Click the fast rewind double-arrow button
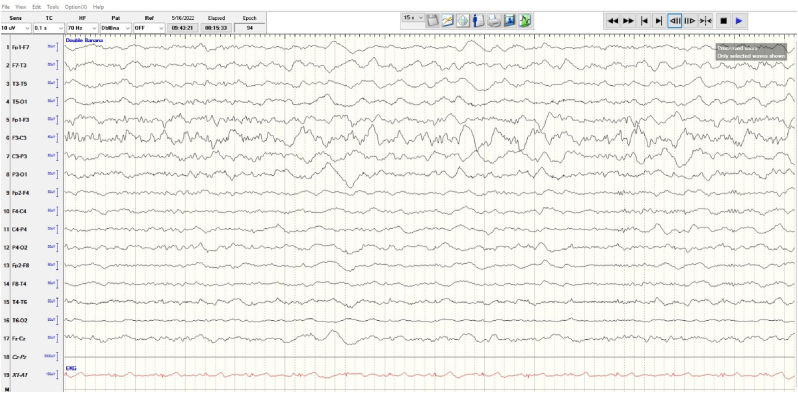The width and height of the screenshot is (798, 393). click(x=613, y=21)
